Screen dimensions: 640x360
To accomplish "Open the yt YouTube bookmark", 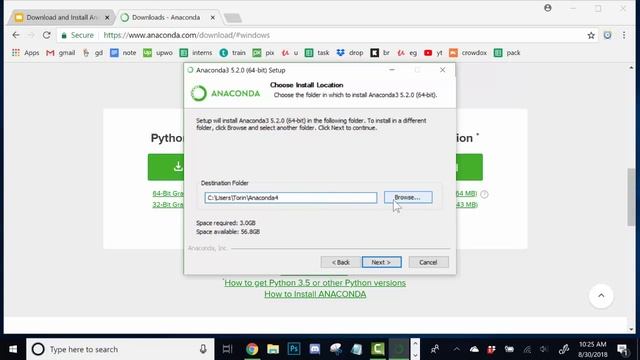I will click(433, 53).
